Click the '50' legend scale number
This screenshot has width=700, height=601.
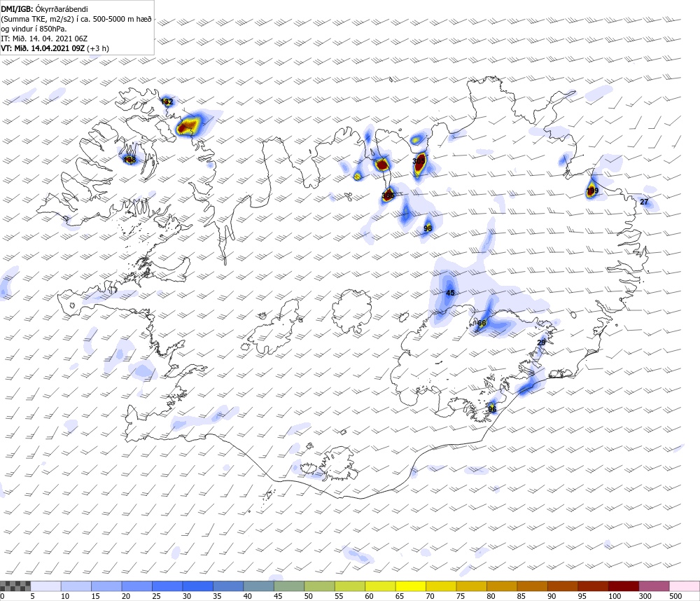tap(308, 596)
